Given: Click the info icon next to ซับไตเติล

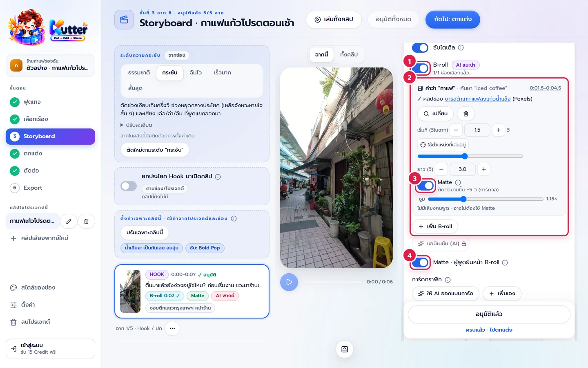Looking at the screenshot, I should [x=461, y=47].
